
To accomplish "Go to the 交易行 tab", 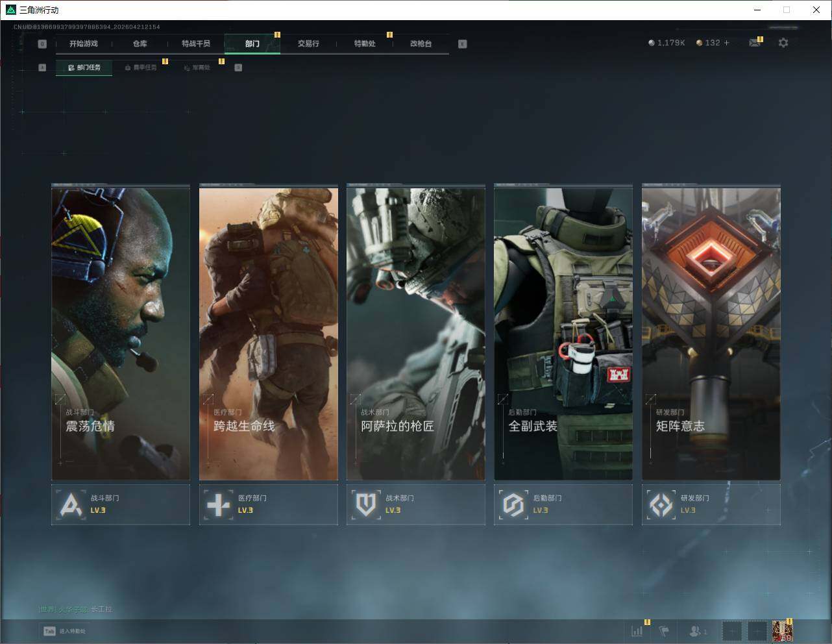I will point(308,43).
